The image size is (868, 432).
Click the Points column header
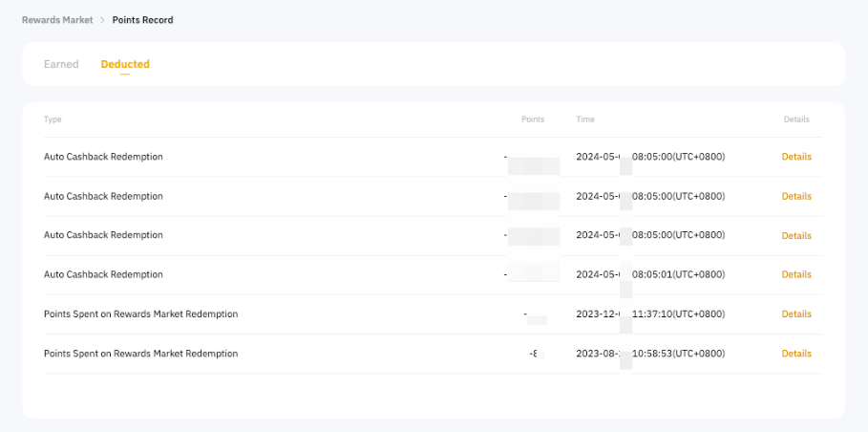tap(532, 119)
